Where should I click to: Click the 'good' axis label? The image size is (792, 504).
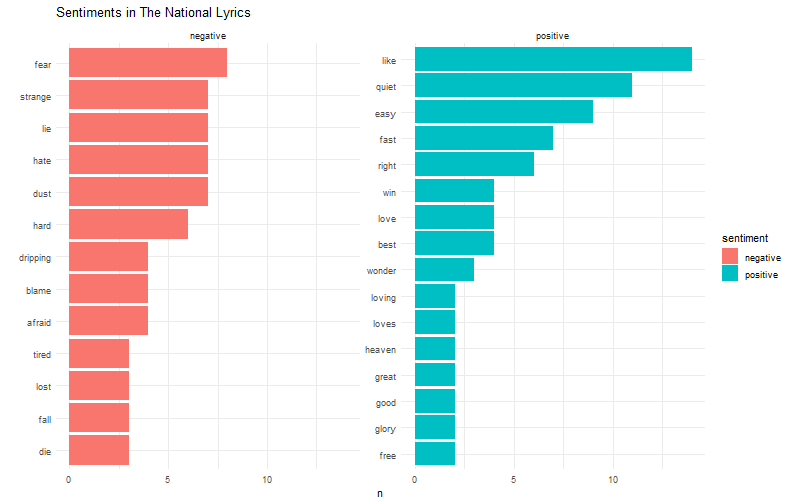tap(386, 403)
